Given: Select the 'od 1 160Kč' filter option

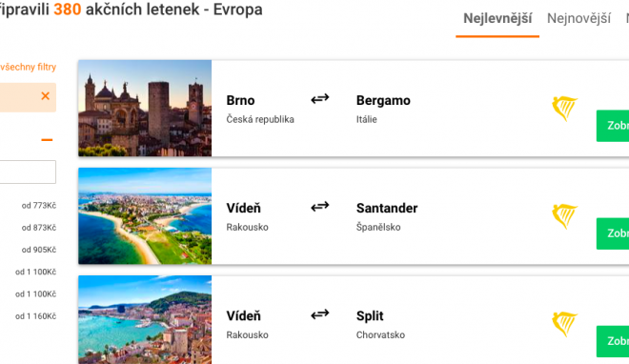Looking at the screenshot, I should click(35, 316).
